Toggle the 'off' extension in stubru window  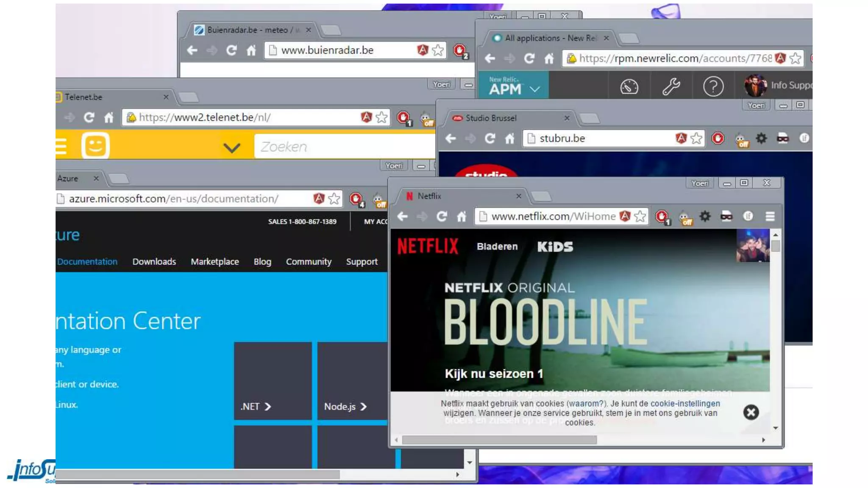[741, 140]
